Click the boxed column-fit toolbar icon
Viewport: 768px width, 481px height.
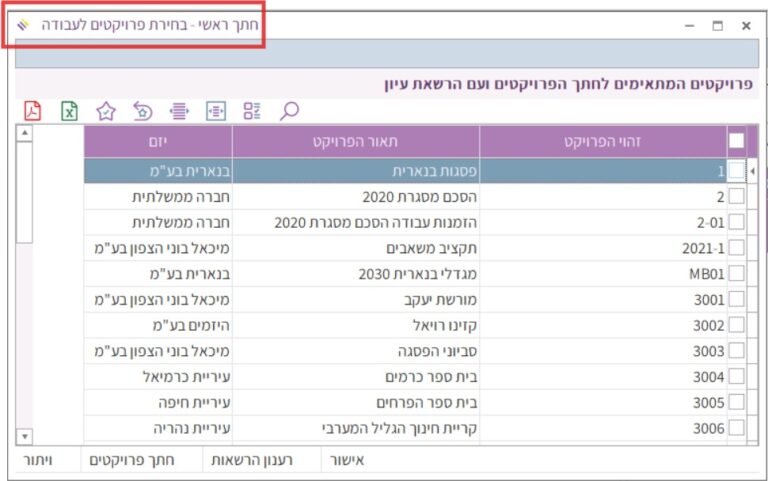tap(215, 111)
